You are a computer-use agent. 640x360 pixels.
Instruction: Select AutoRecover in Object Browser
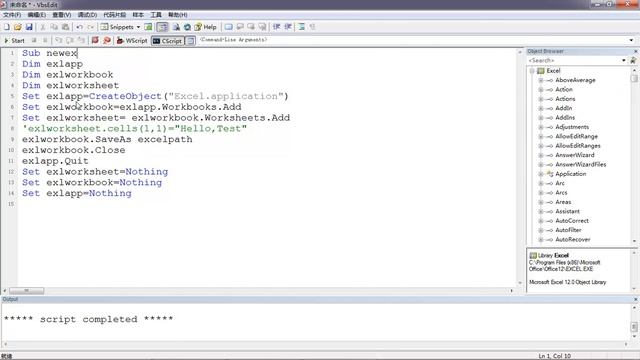click(x=573, y=240)
